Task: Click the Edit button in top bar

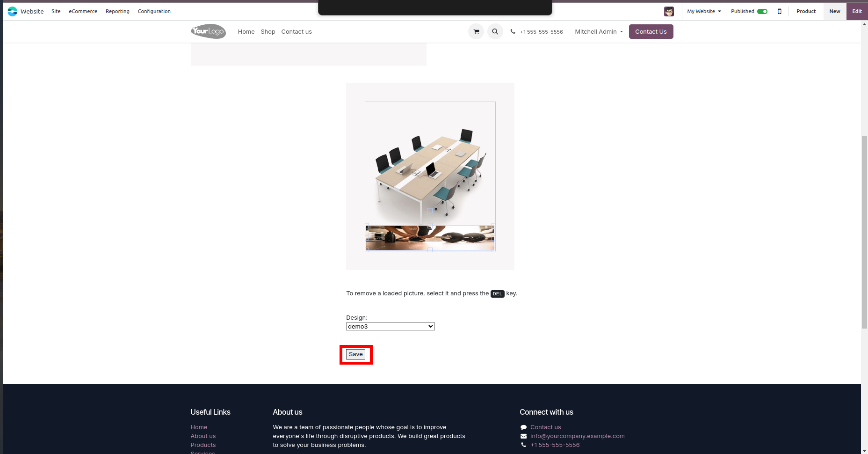Action: [x=857, y=11]
